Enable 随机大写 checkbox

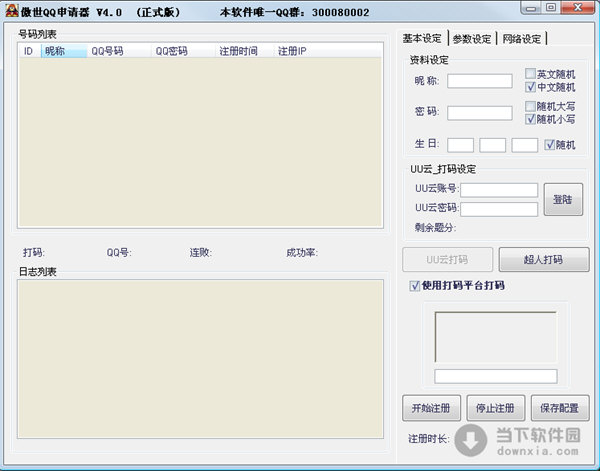pyautogui.click(x=530, y=106)
